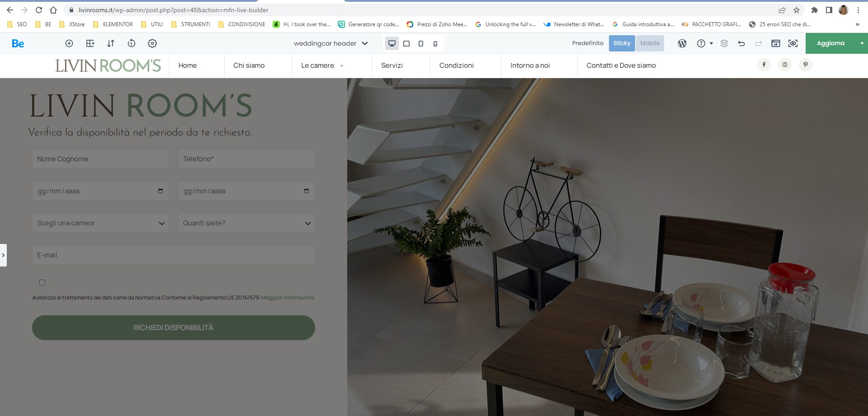Click the Facebook social icon
The width and height of the screenshot is (868, 416).
764,65
